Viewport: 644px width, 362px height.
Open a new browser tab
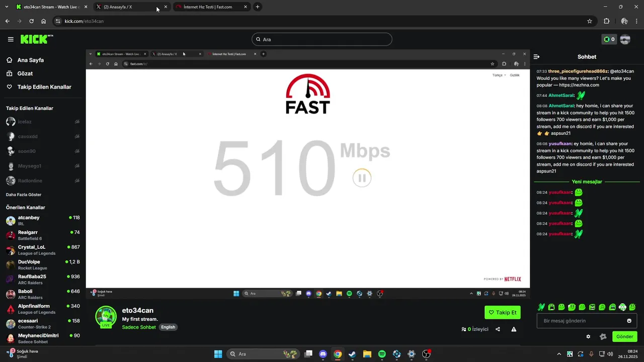258,7
